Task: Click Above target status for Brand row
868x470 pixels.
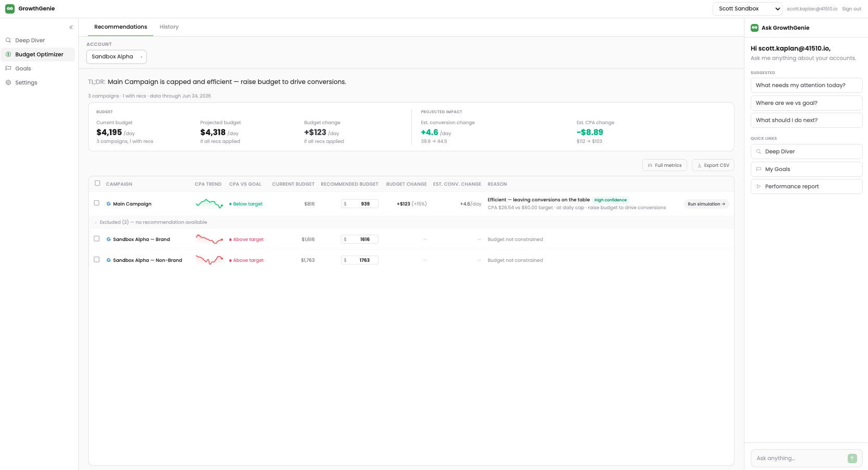Action: (x=247, y=239)
